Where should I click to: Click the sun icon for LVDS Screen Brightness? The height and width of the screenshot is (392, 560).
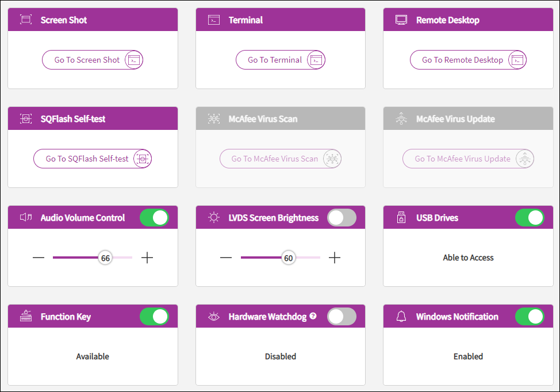(214, 218)
